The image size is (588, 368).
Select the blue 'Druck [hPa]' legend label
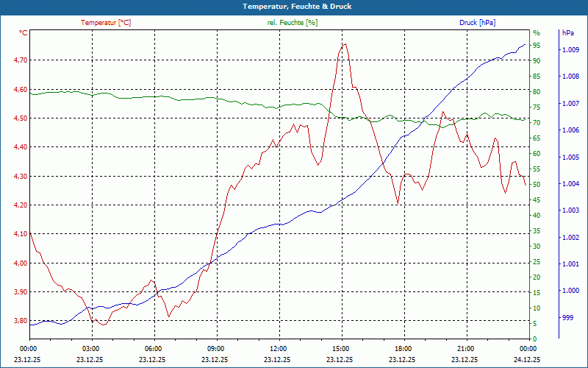(477, 23)
